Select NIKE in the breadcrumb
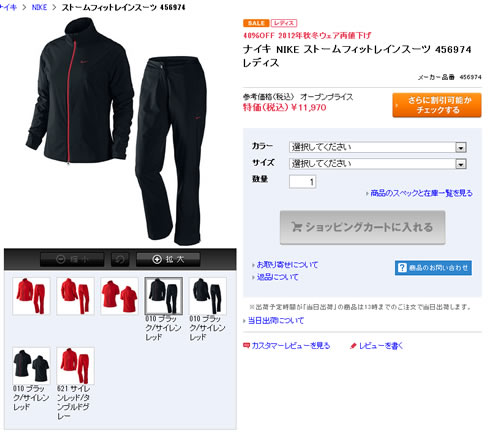The height and width of the screenshot is (433, 492). [39, 7]
